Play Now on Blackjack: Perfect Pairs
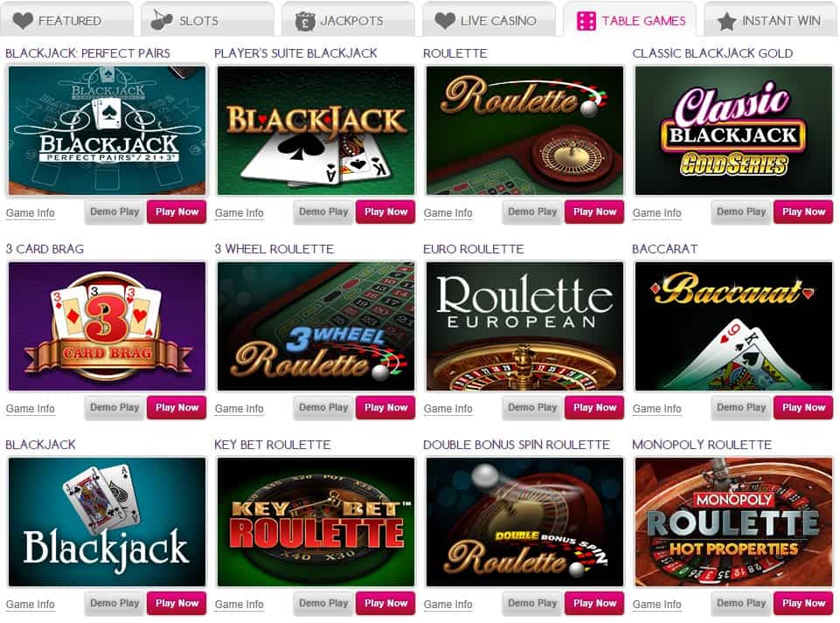Image resolution: width=840 pixels, height=623 pixels. coord(177,212)
